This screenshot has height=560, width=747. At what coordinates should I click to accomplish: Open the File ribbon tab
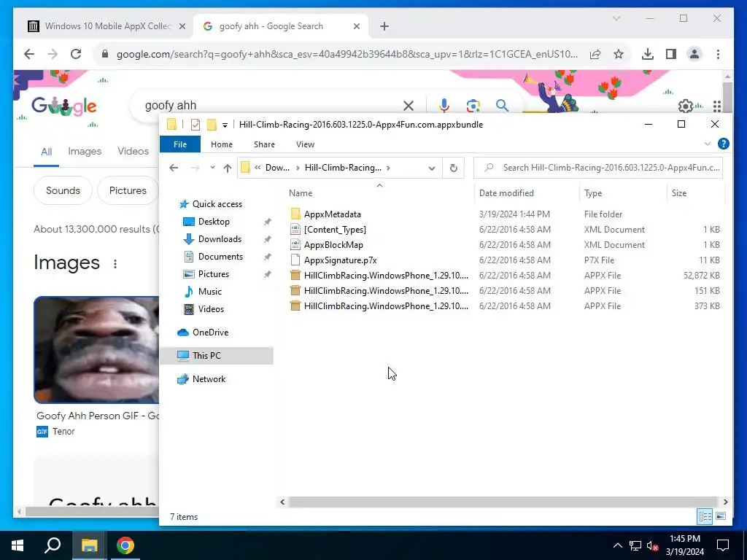pos(180,144)
